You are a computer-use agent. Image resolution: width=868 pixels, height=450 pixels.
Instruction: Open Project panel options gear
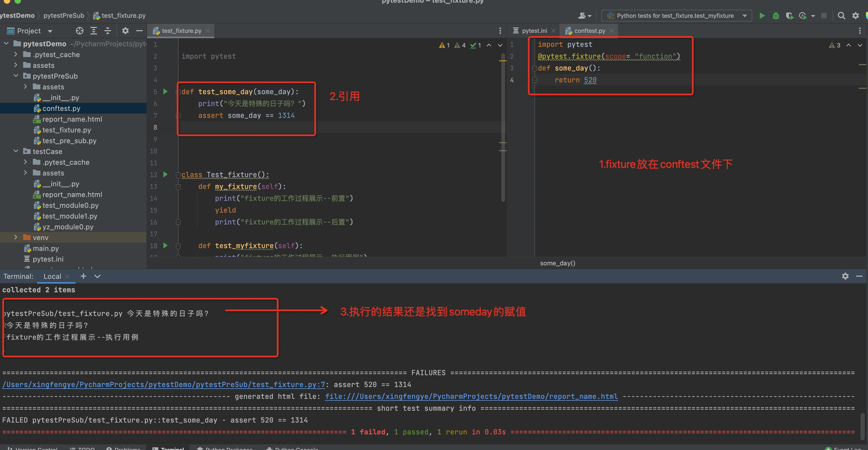[x=125, y=31]
